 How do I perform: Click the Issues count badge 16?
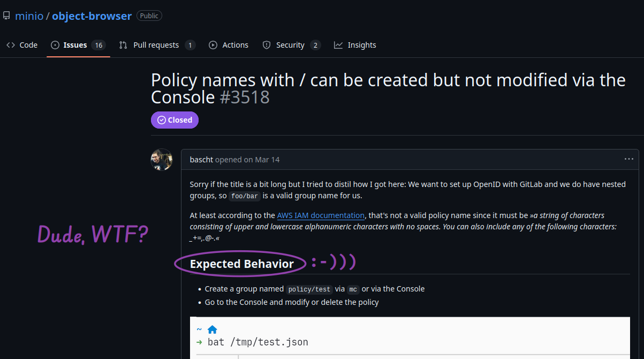pos(98,45)
